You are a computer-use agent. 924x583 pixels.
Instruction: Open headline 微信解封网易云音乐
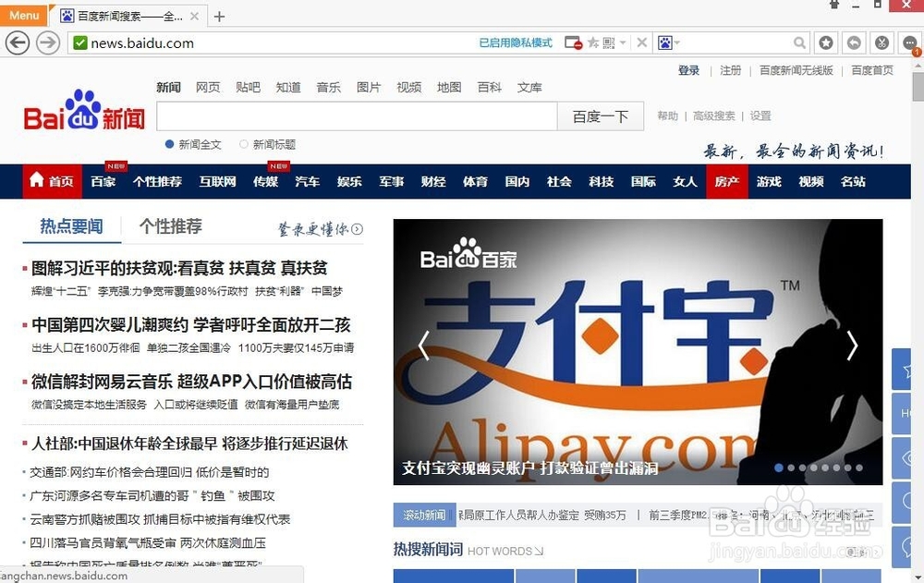pos(191,382)
